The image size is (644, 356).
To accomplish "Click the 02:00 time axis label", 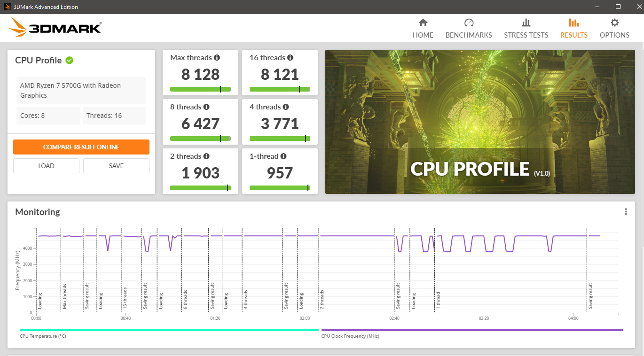I will click(x=305, y=318).
